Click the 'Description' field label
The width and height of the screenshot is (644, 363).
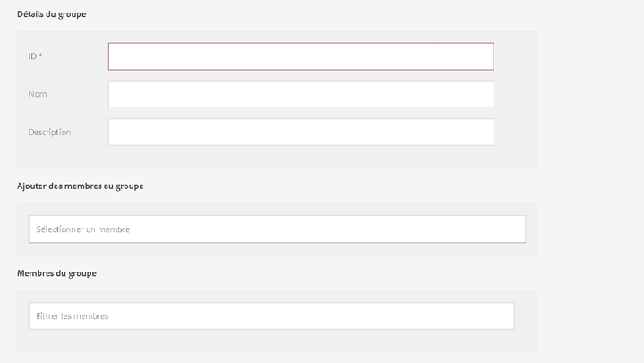click(49, 133)
